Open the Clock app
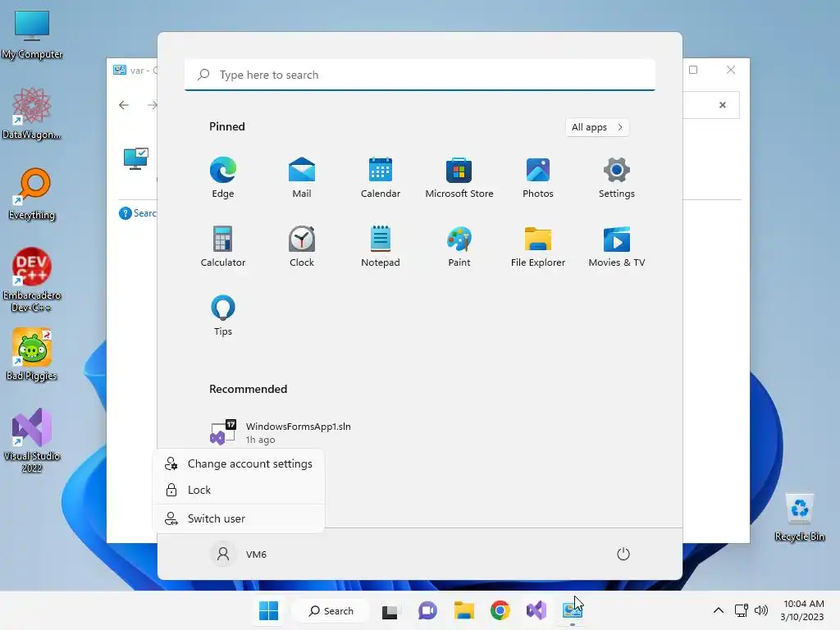The width and height of the screenshot is (840, 630). [x=302, y=246]
